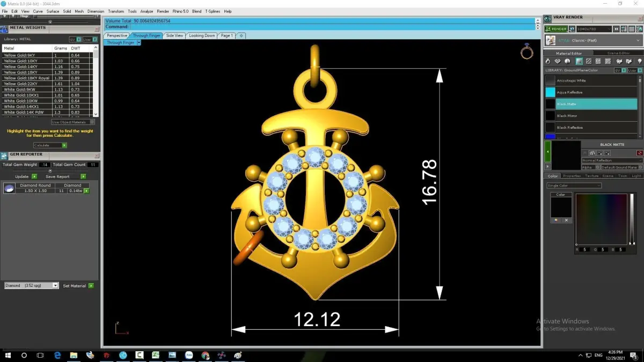
Task: Open the Alpha dropdown
Action: click(x=590, y=167)
